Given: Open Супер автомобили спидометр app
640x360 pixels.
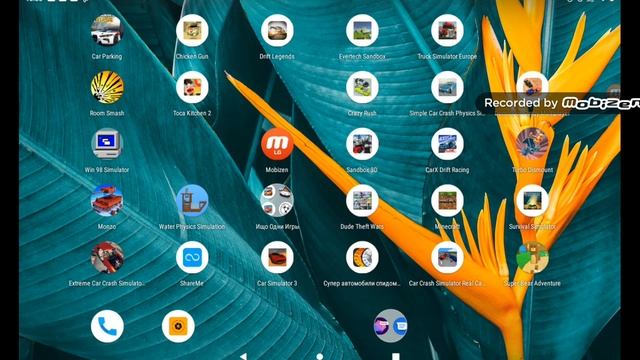Looking at the screenshot, I should [362, 258].
